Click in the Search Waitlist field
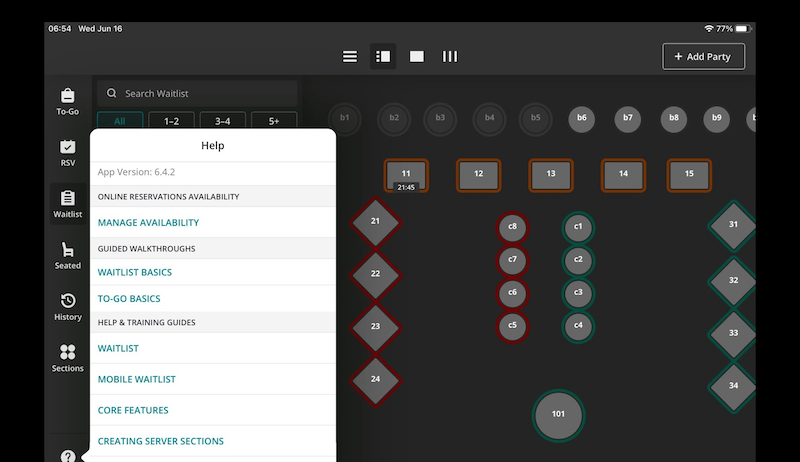Screen dimensions: 800x462 pos(205,93)
